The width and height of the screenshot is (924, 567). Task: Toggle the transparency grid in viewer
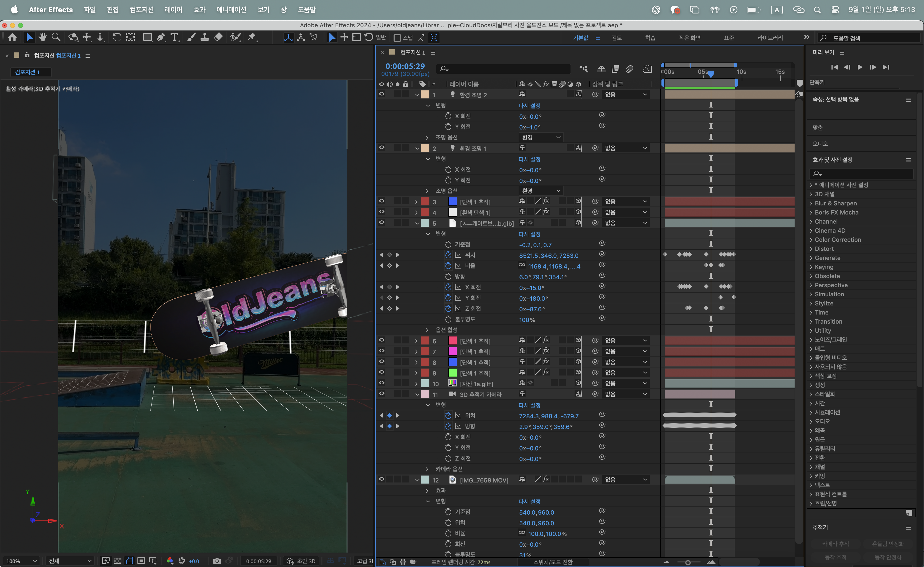click(x=117, y=561)
